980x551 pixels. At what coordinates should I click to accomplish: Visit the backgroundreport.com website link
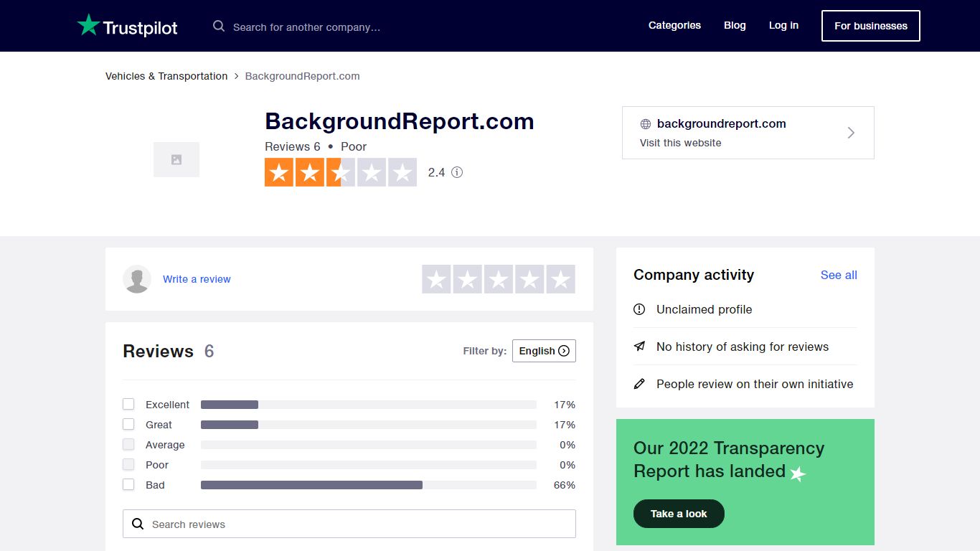click(748, 133)
